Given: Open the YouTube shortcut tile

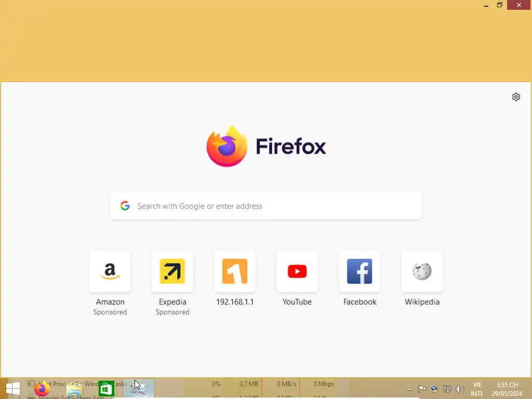Looking at the screenshot, I should tap(297, 271).
